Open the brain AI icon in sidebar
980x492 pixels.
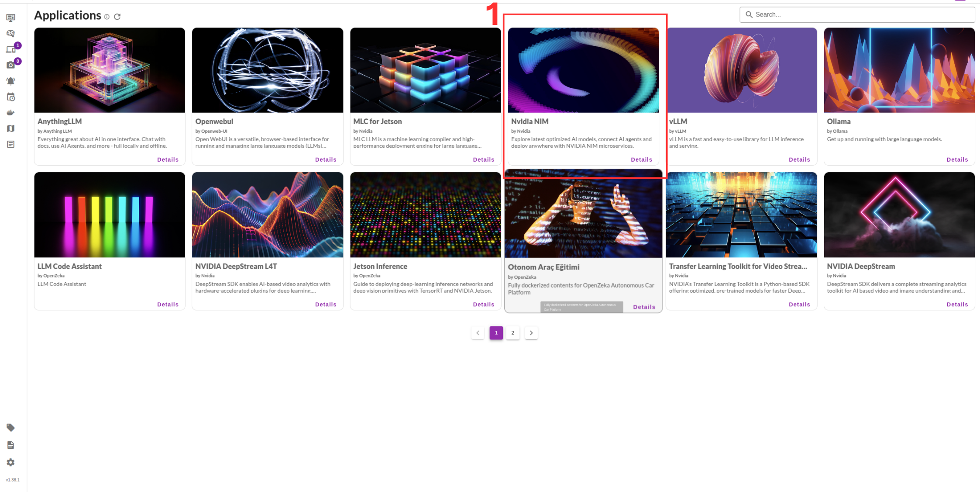[x=10, y=34]
